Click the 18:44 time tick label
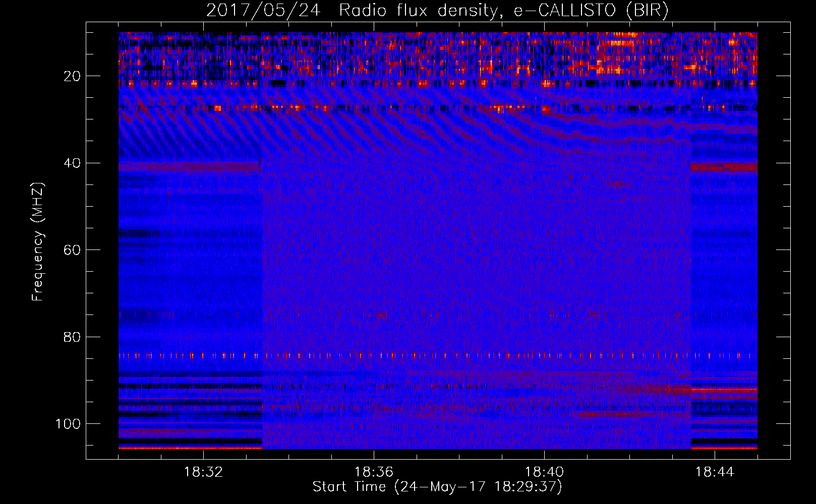Image resolution: width=816 pixels, height=504 pixels. coord(715,472)
